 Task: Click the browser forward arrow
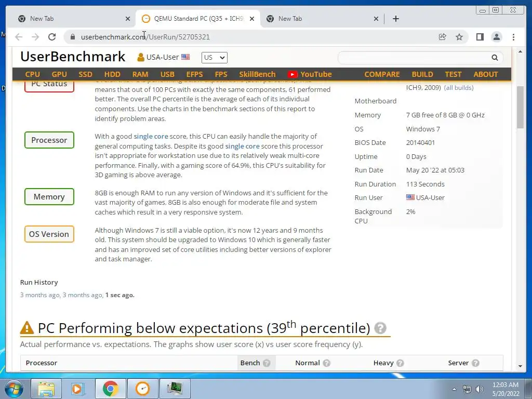[35, 37]
